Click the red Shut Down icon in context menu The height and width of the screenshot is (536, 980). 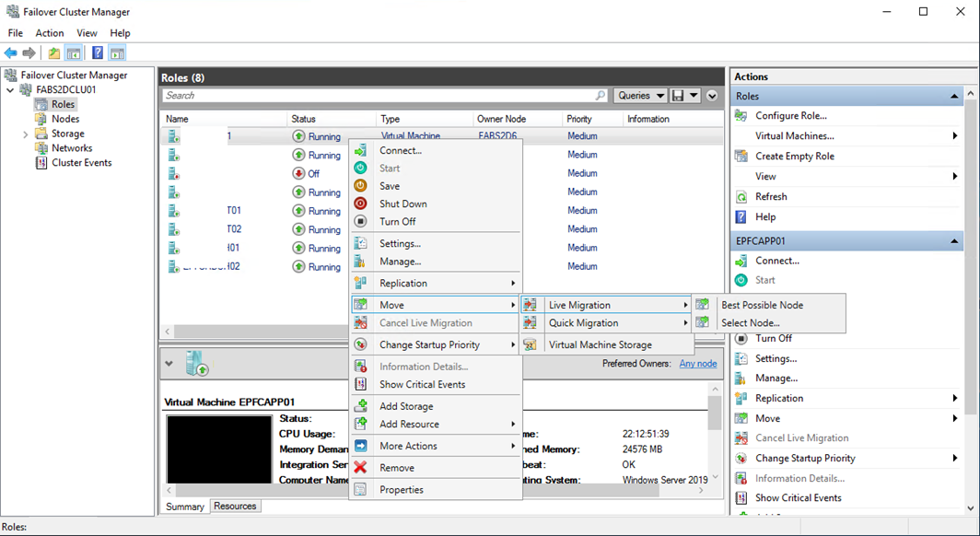click(361, 204)
